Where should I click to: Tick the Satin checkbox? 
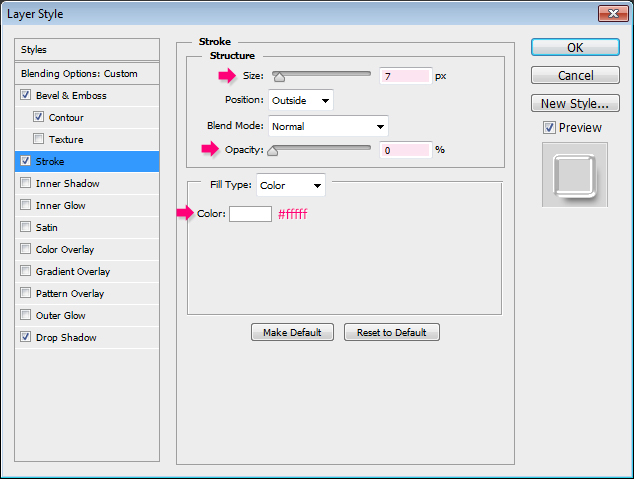point(25,227)
